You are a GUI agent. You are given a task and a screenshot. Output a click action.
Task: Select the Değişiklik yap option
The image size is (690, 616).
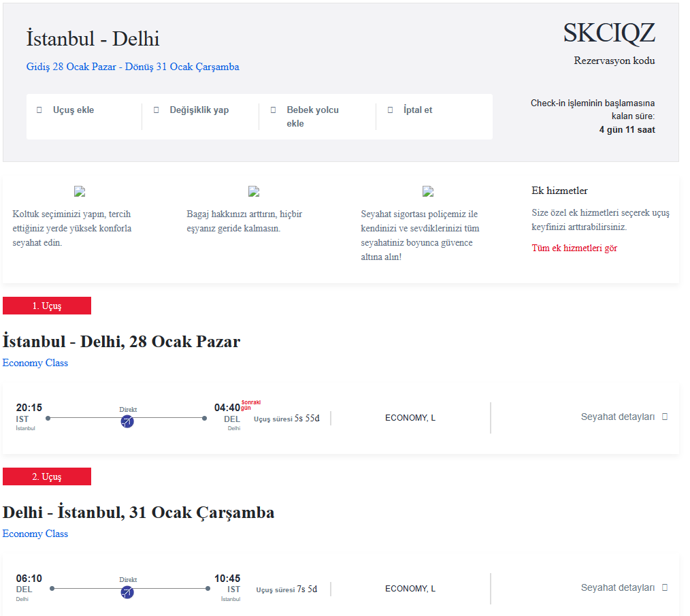point(199,110)
